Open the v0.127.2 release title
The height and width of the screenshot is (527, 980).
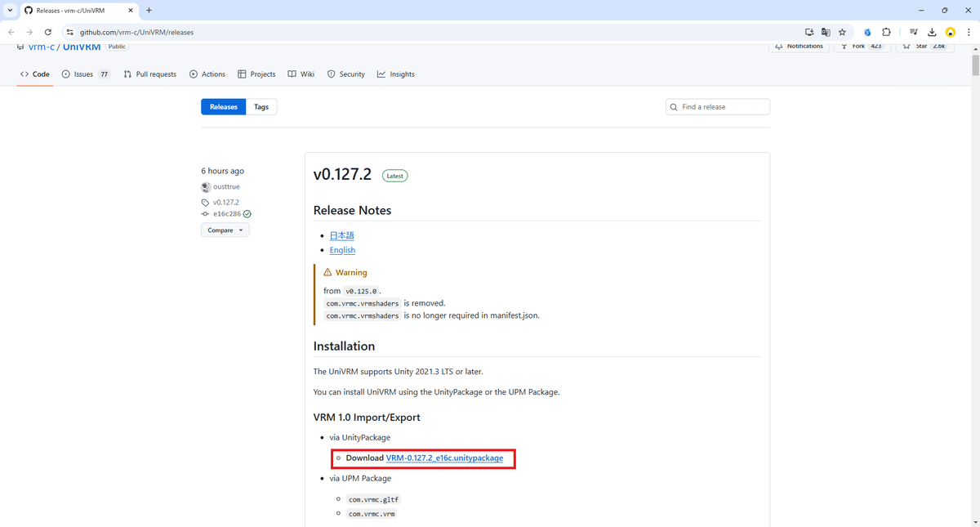tap(342, 174)
